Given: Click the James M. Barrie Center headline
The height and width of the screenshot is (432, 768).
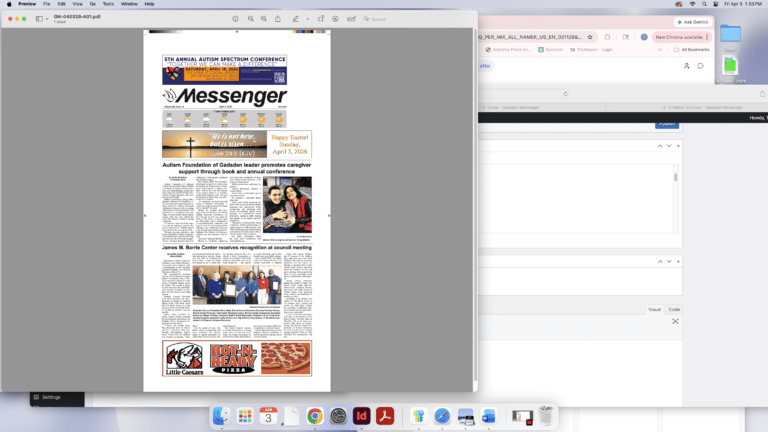Looking at the screenshot, I should [237, 247].
